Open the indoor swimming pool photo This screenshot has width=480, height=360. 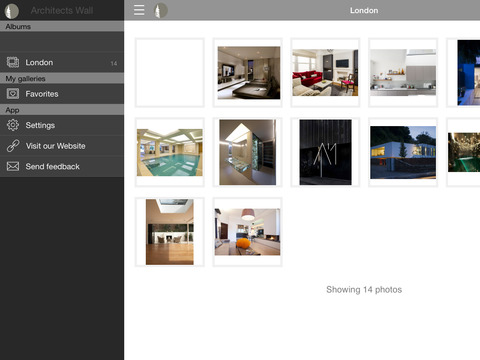[170, 152]
